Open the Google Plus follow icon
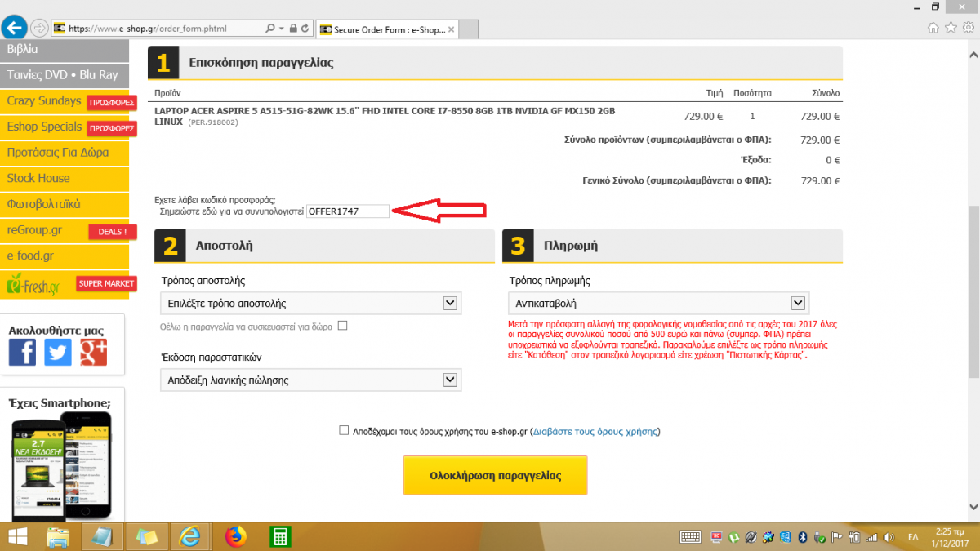 93,352
